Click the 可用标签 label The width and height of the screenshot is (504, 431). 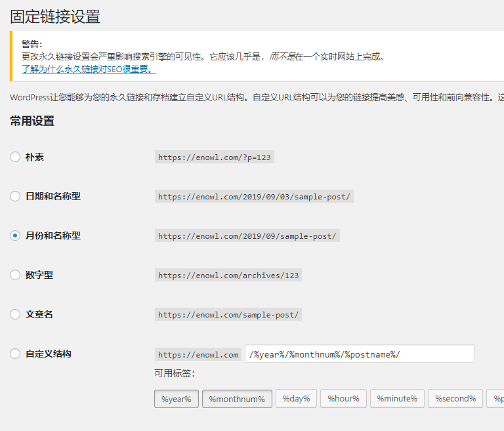(x=175, y=373)
